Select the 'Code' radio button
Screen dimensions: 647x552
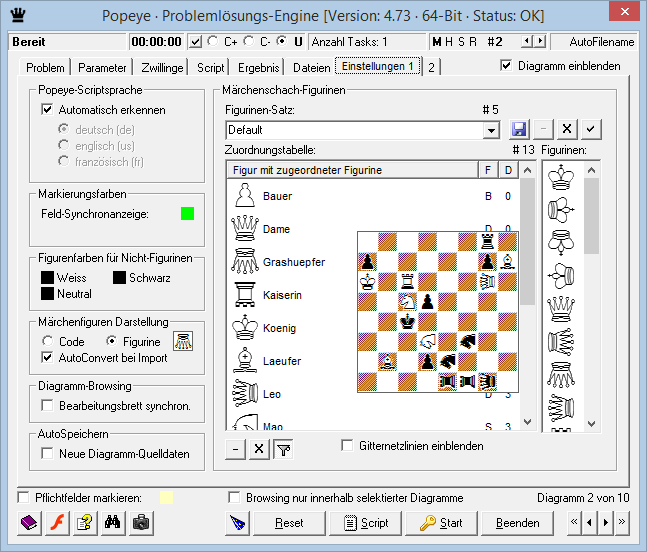point(47,341)
